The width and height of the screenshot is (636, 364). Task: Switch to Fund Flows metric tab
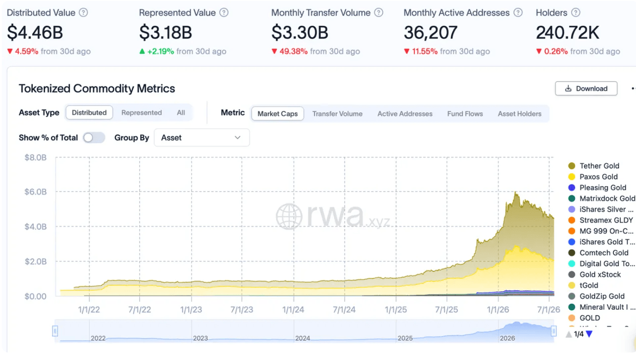tap(465, 114)
